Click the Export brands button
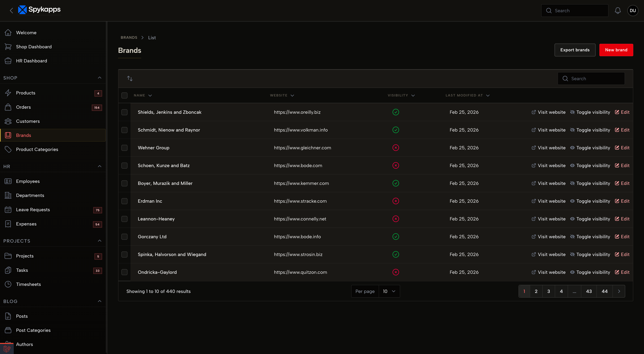This screenshot has height=354, width=644. coord(575,50)
